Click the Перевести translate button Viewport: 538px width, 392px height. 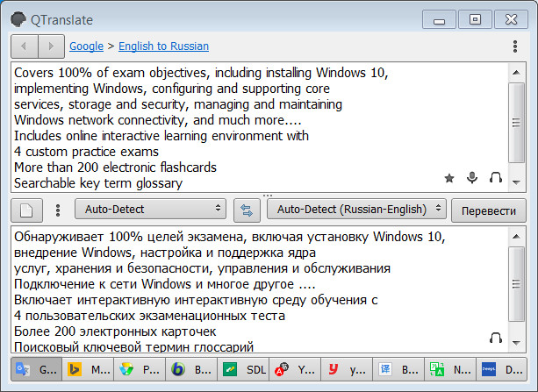click(489, 210)
